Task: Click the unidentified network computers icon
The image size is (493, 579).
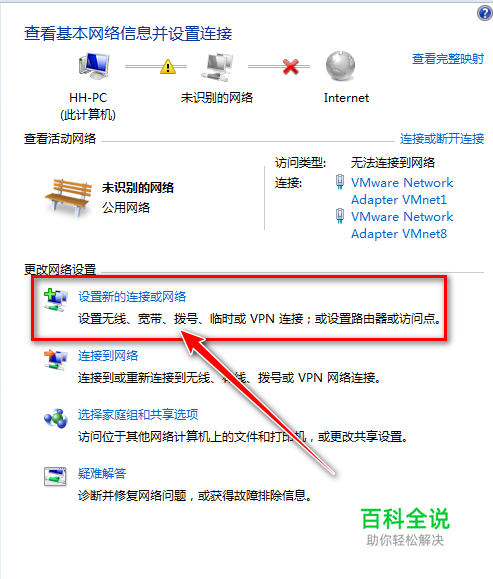Action: pyautogui.click(x=218, y=67)
